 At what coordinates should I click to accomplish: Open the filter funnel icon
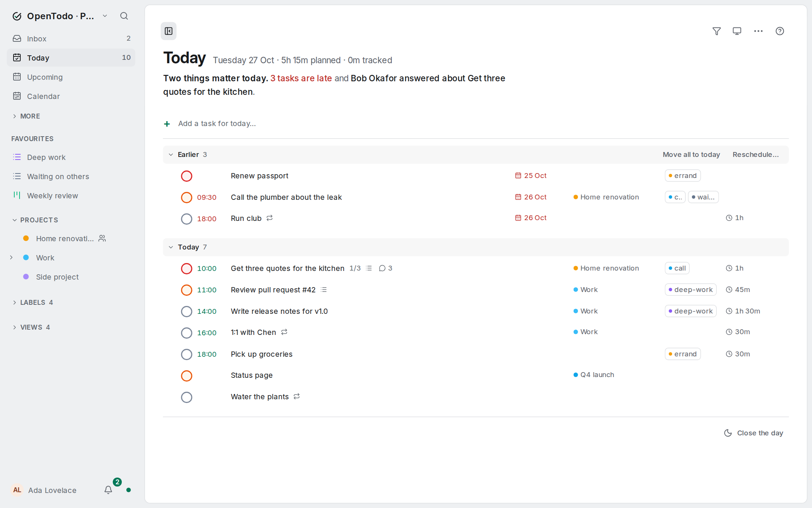[717, 31]
